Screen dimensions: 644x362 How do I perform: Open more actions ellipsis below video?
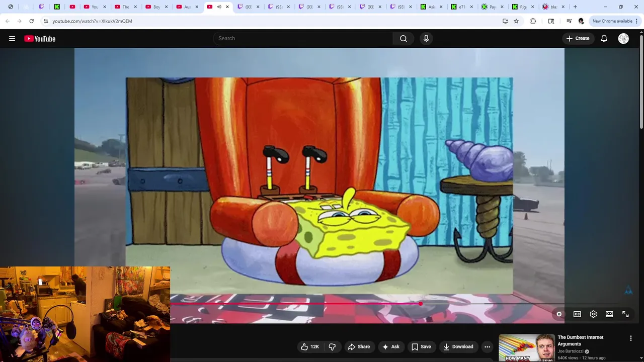487,347
